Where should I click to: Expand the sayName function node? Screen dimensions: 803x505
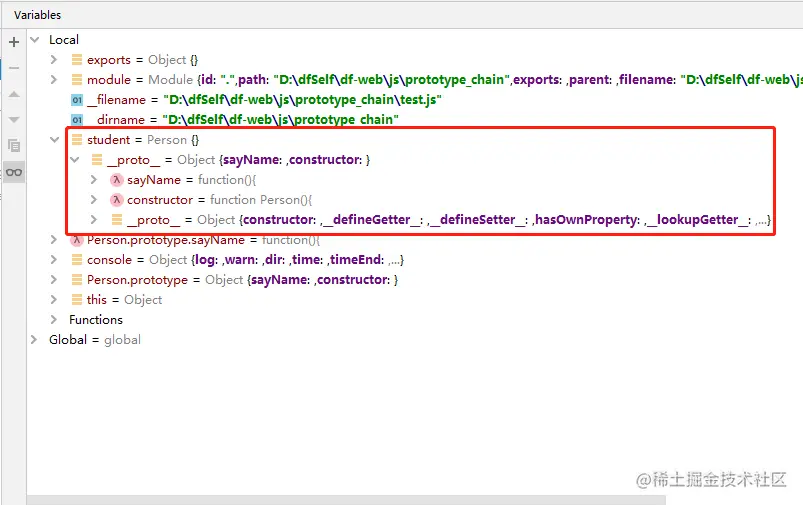click(94, 179)
